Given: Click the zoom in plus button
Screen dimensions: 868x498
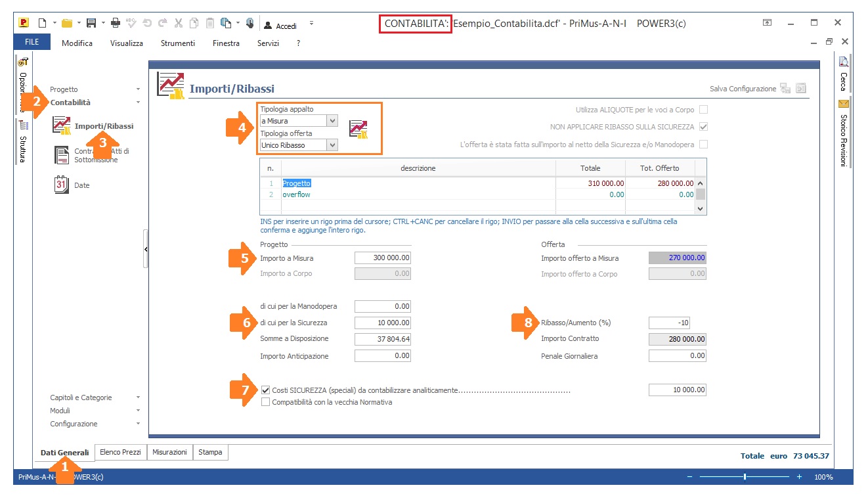Looking at the screenshot, I should (x=799, y=477).
